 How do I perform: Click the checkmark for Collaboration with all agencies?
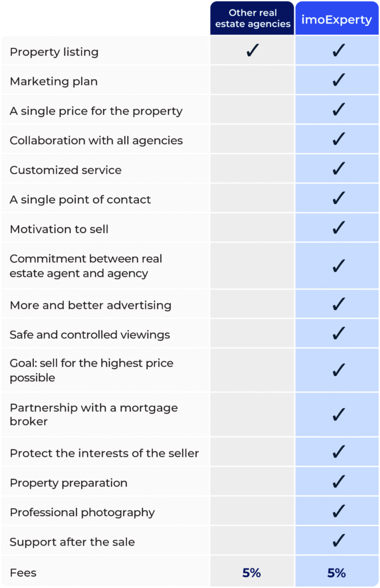click(338, 140)
